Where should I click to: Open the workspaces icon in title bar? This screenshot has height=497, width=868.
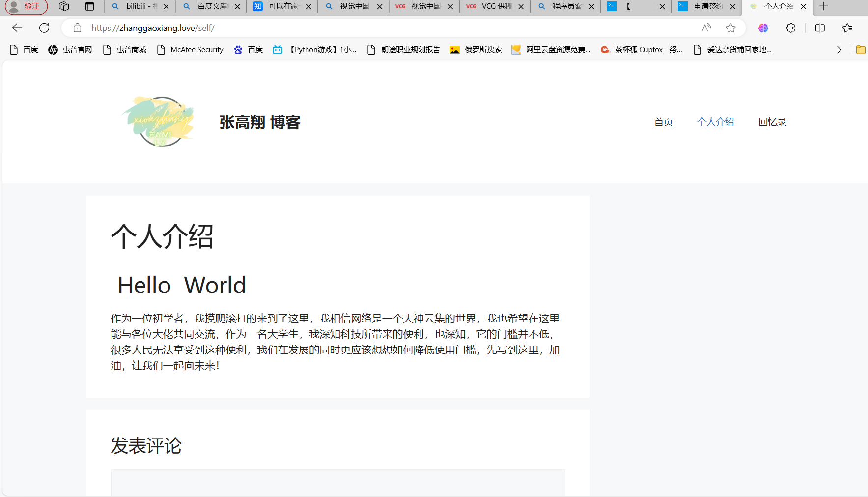(x=64, y=6)
